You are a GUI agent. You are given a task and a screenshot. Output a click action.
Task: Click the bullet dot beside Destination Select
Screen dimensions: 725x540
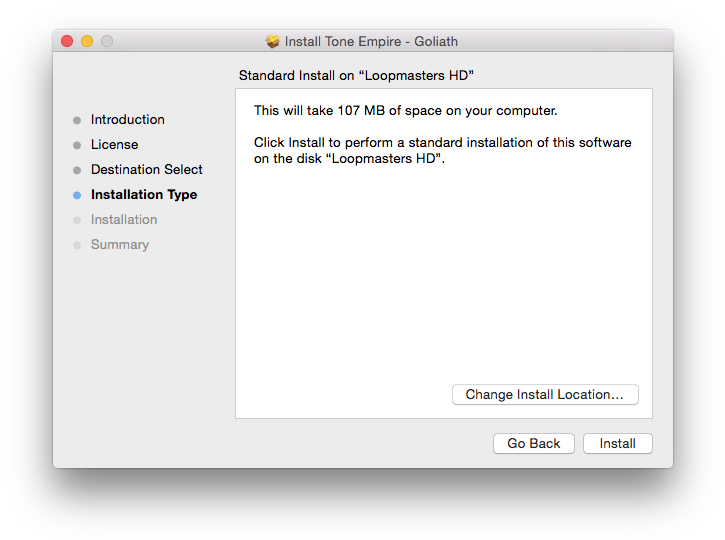point(77,170)
